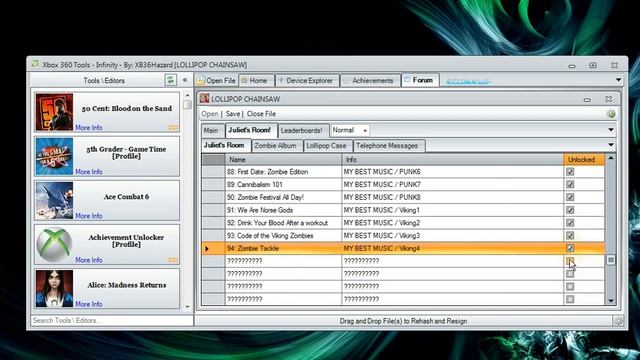Click the green settings icon in editor toolbar
Viewport: 640px width, 360px height.
click(611, 114)
